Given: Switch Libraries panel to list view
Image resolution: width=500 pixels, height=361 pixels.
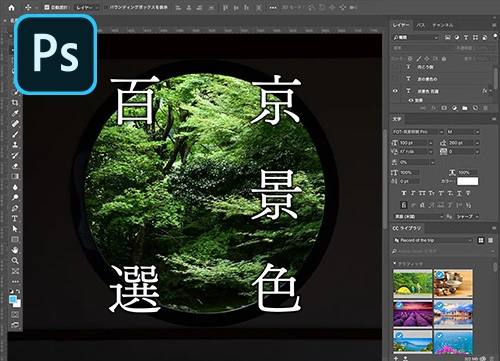Looking at the screenshot, I should (x=490, y=240).
